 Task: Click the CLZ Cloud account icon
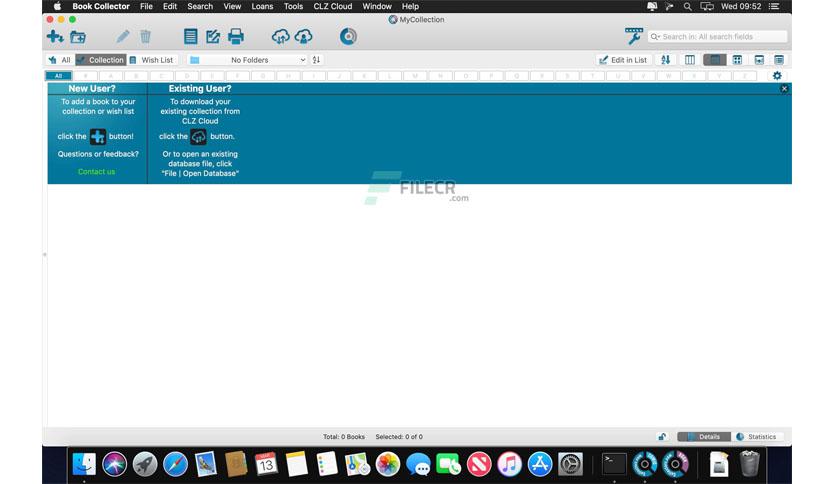303,37
